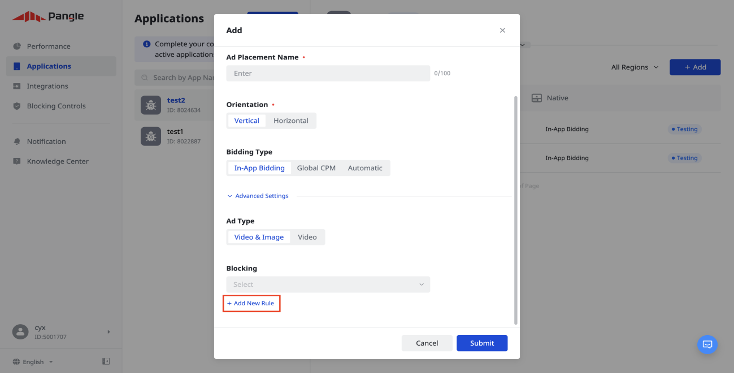Image resolution: width=734 pixels, height=374 pixels.
Task: Click the Pangle logo
Action: coord(48,17)
